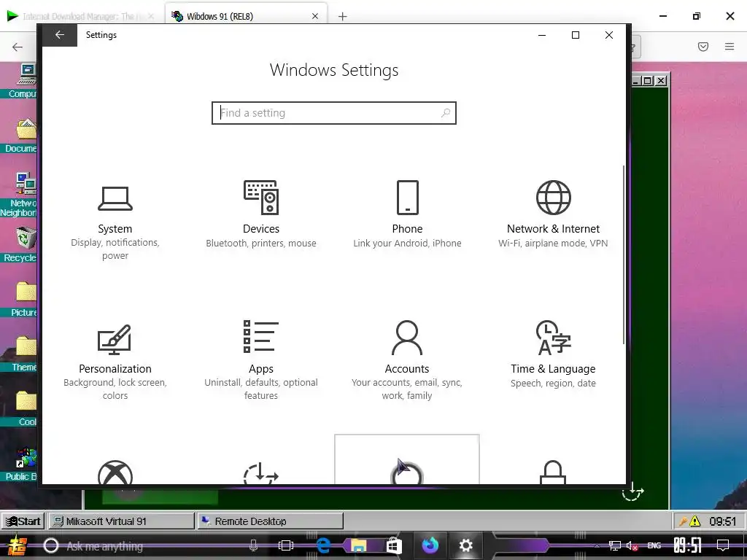Open the Privacy lock settings tile
Screen dimensions: 747x560
553,472
